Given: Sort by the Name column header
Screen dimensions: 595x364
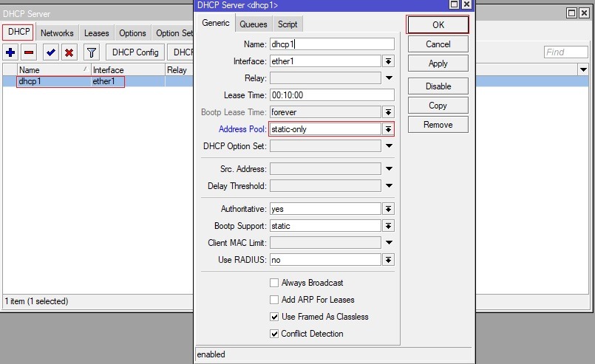Looking at the screenshot, I should tap(54, 69).
